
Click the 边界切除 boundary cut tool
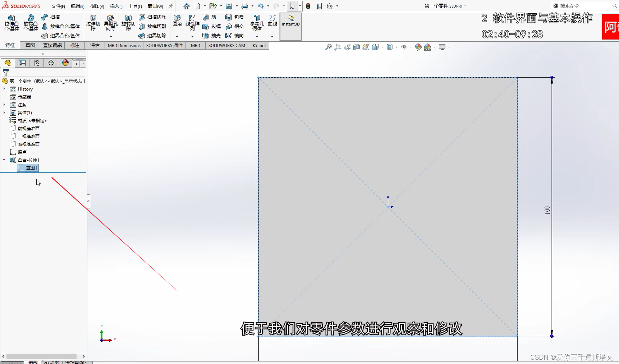click(152, 36)
